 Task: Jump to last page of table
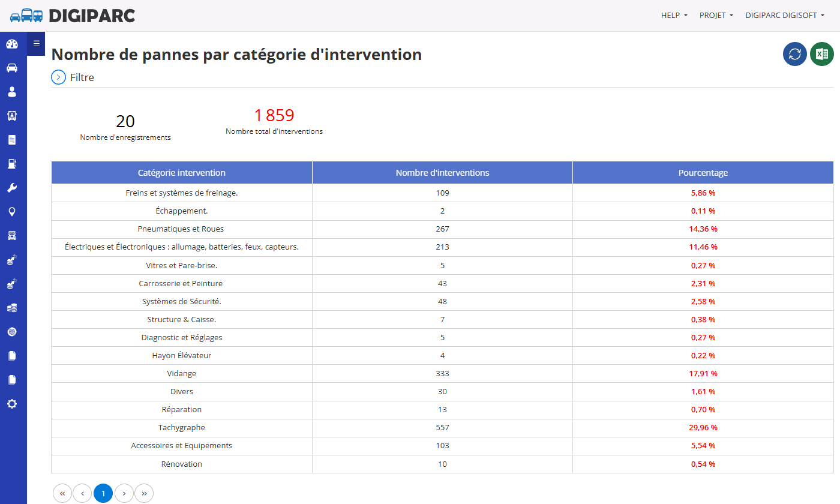coord(144,493)
